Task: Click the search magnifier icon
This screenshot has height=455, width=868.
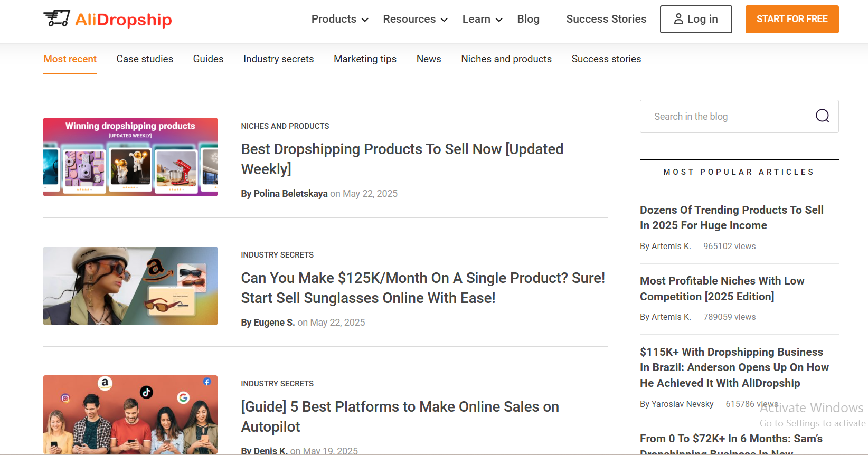Action: [x=823, y=116]
